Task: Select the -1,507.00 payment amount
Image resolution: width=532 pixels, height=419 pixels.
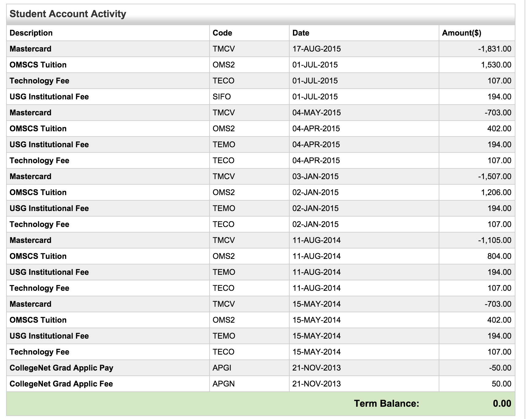Action: point(495,176)
